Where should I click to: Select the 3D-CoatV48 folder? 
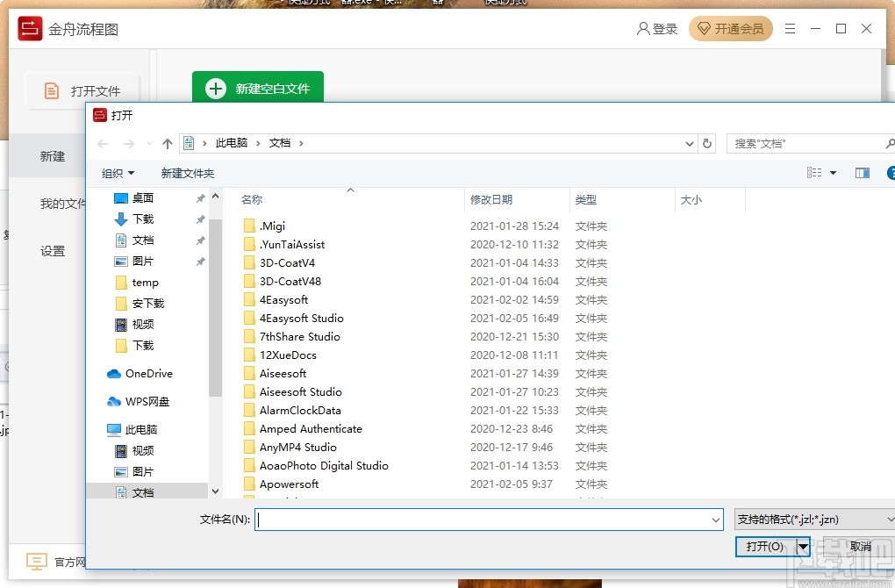290,282
